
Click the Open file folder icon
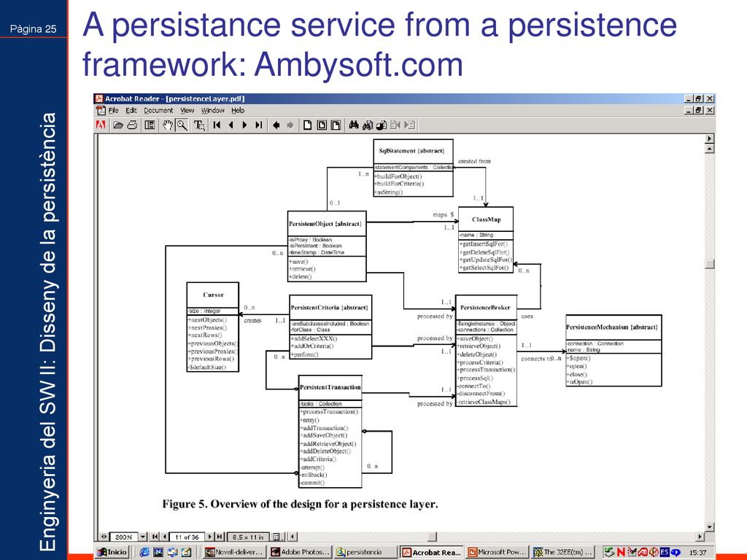117,125
